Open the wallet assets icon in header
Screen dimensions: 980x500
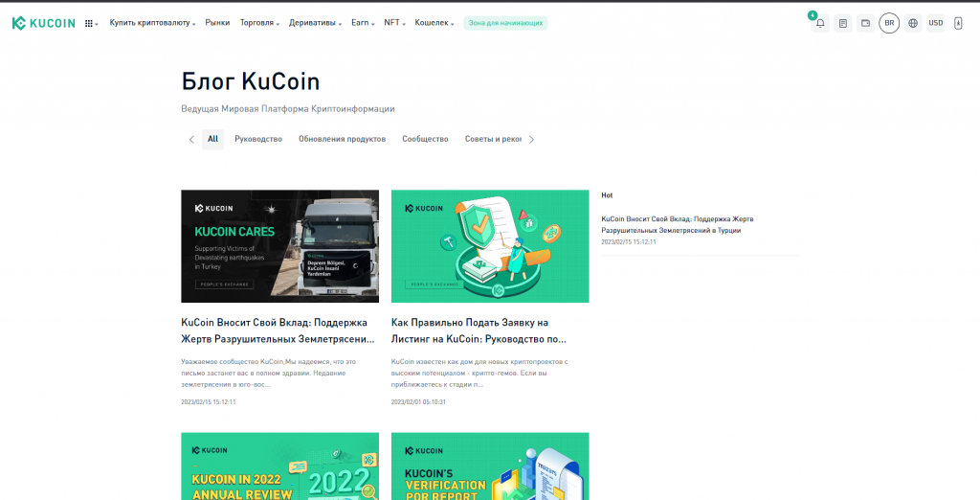[865, 23]
